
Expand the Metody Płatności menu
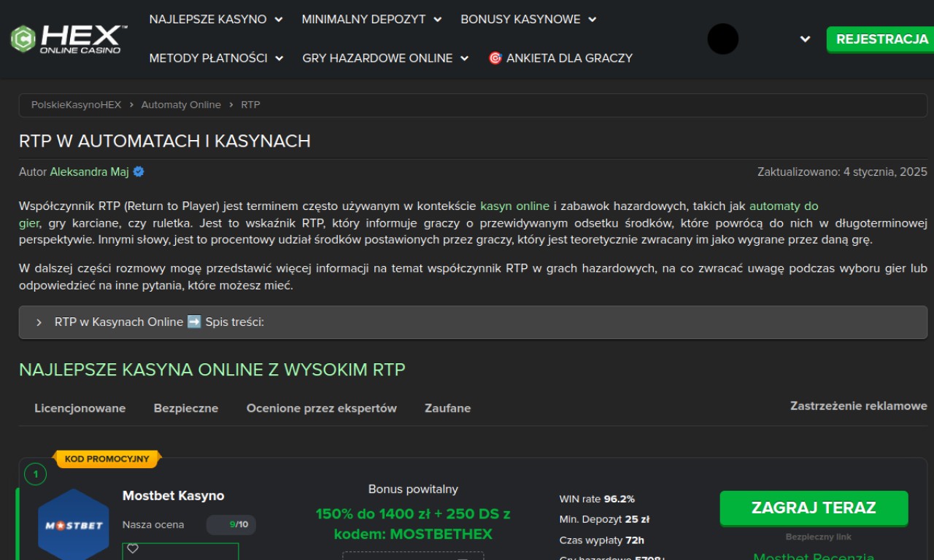[x=217, y=58]
